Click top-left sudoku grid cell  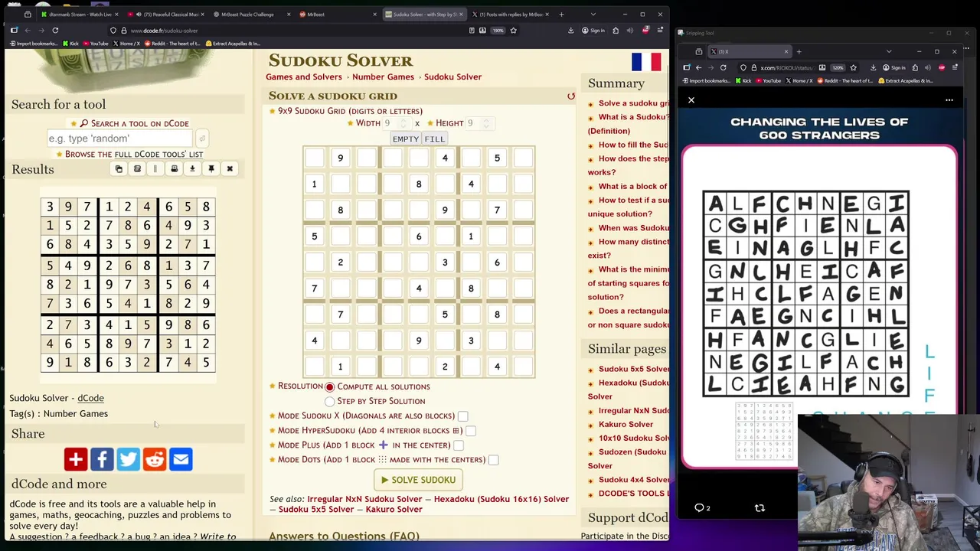coord(314,158)
